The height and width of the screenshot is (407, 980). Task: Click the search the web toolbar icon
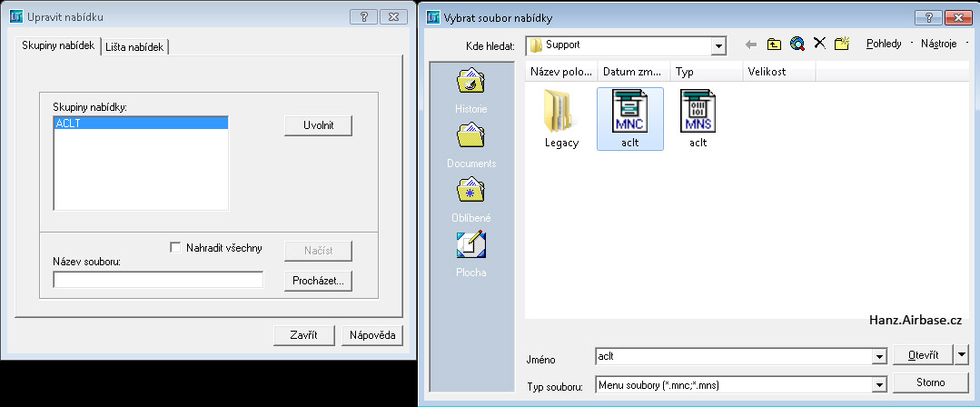(x=797, y=44)
